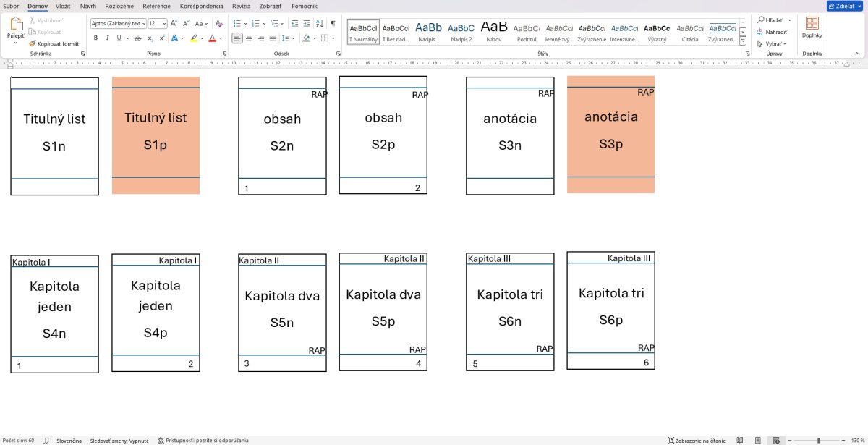
Task: Increase paragraph indent
Action: (x=305, y=23)
